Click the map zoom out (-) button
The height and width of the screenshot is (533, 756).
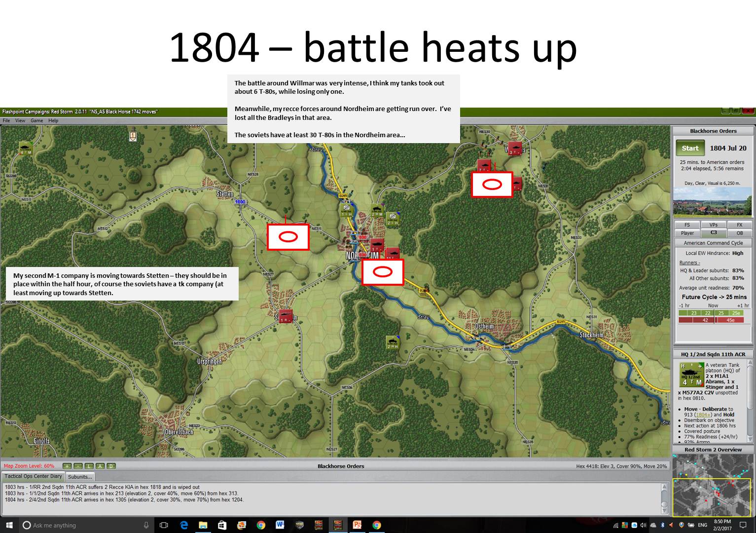78,466
